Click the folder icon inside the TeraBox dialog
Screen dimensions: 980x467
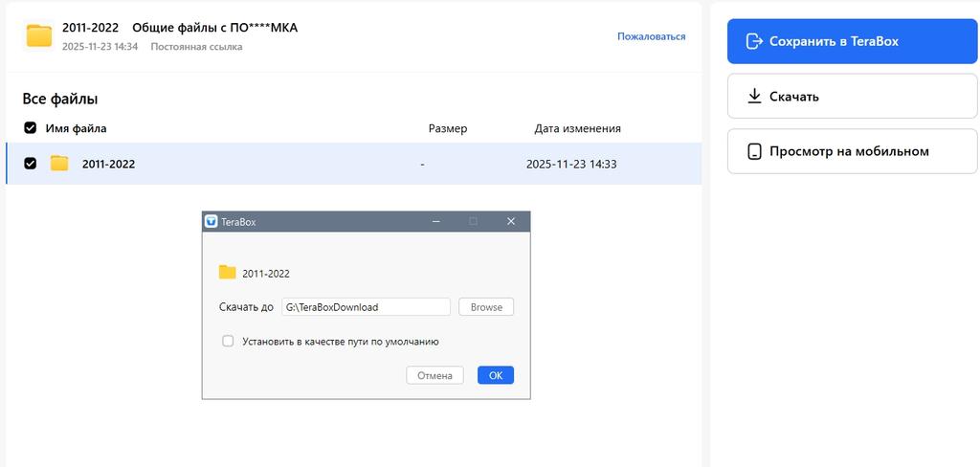[x=227, y=272]
